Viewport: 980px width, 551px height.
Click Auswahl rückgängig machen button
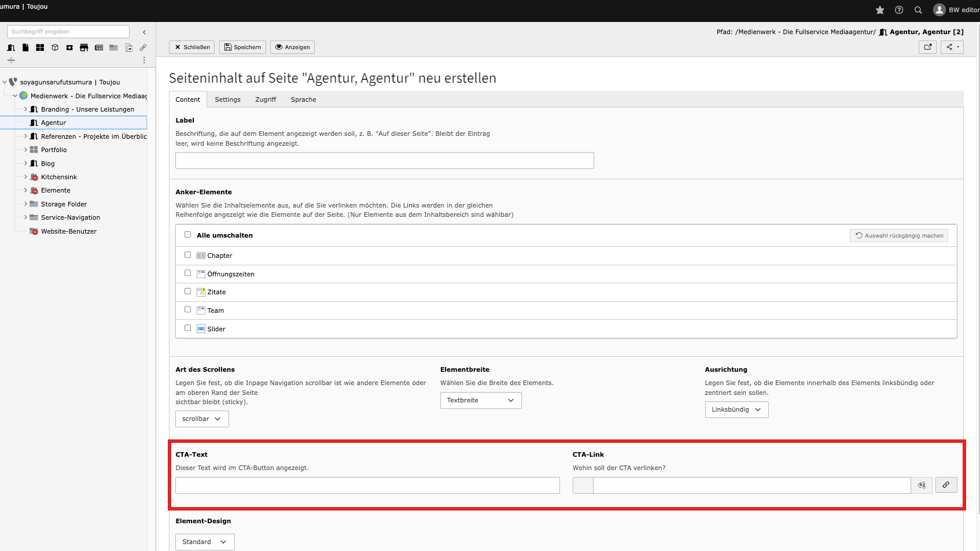pos(899,235)
